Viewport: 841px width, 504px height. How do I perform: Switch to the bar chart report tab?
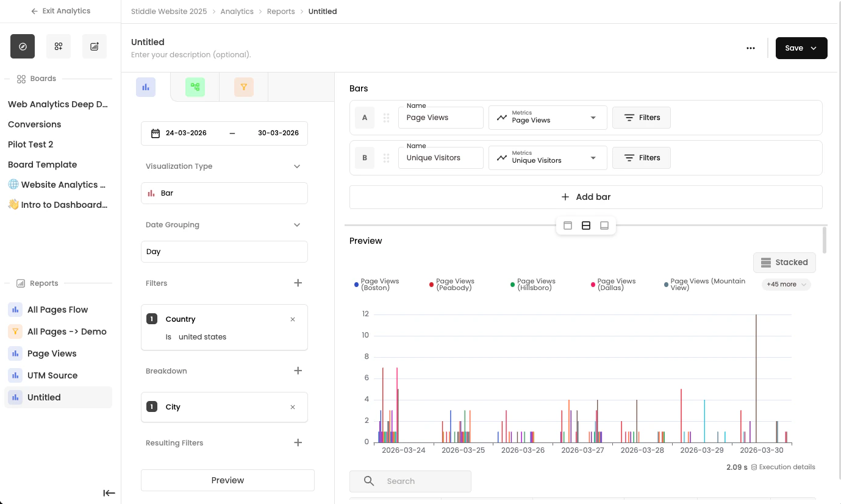pos(146,87)
